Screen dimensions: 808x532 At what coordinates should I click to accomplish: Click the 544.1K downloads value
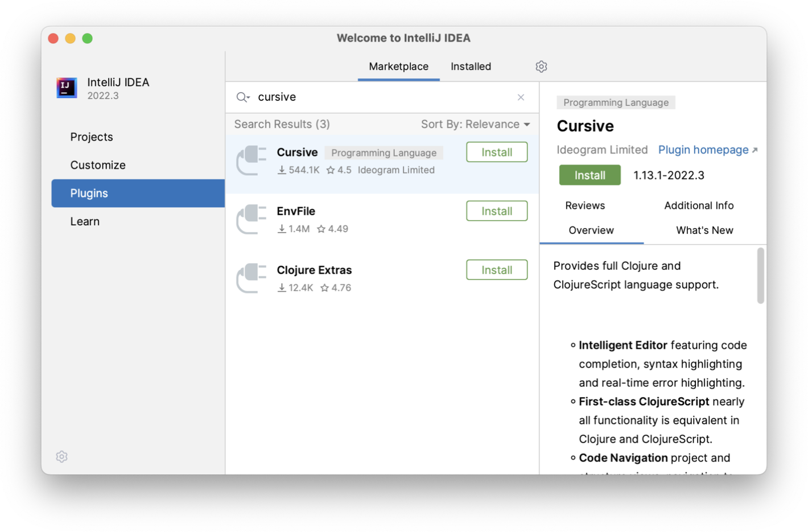point(304,170)
